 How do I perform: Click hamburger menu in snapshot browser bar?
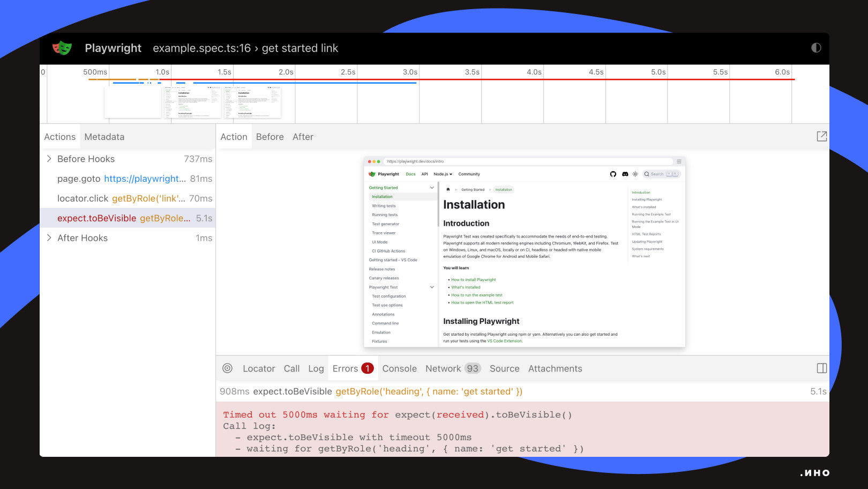pos(679,161)
